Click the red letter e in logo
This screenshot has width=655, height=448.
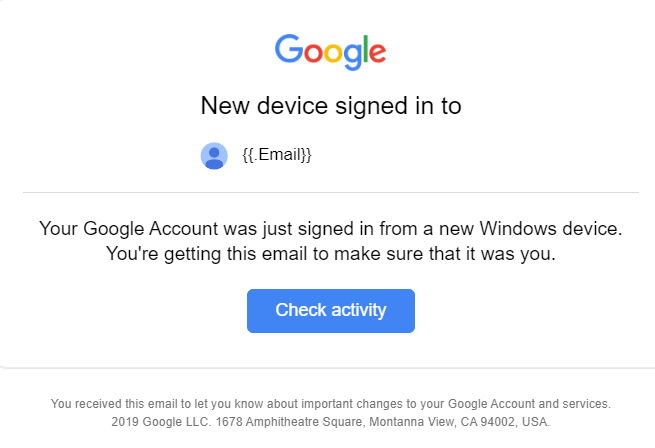pos(377,53)
